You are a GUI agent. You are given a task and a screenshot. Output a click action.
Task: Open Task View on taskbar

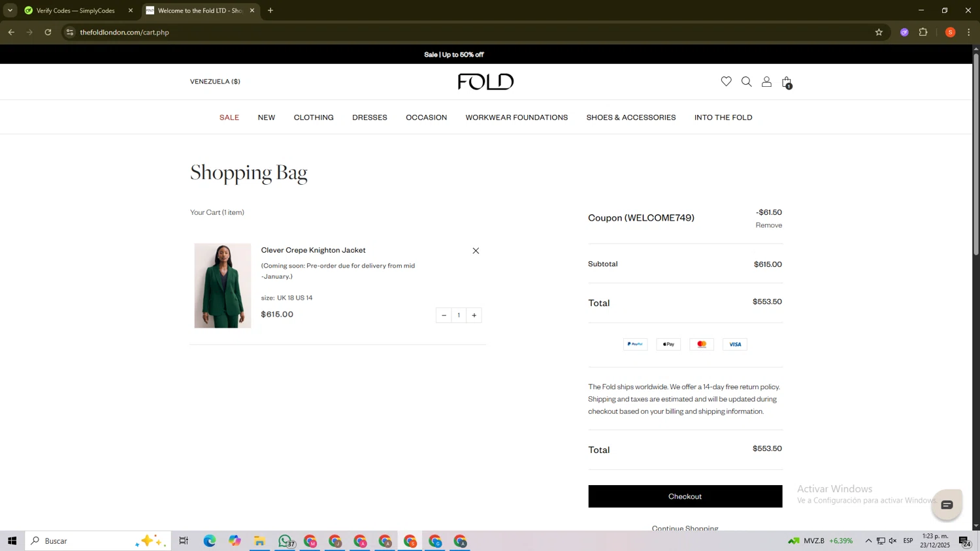(x=184, y=541)
